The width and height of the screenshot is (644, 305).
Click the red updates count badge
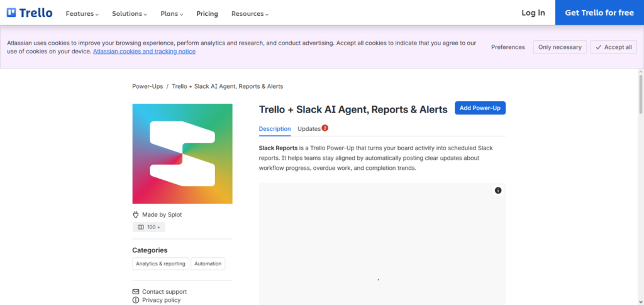[x=325, y=128]
